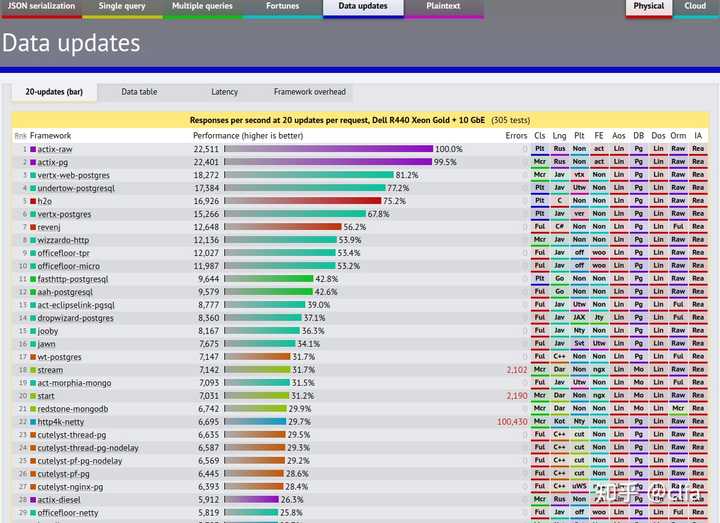Click the vertx-web-postgres framework name

[73, 175]
